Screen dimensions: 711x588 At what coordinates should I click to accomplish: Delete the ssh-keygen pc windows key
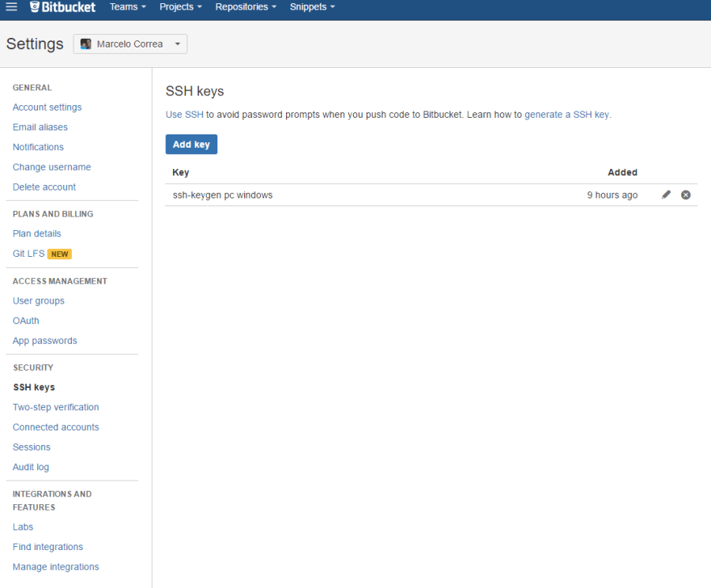686,194
